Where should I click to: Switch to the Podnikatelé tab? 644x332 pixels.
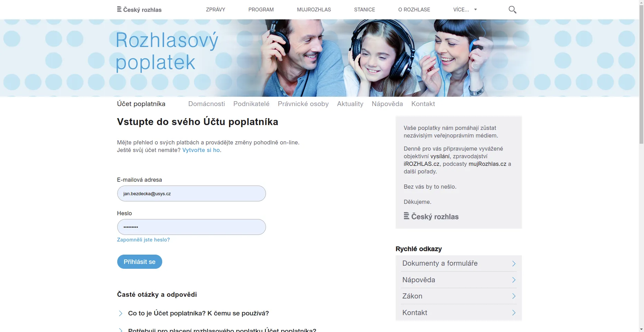(251, 104)
